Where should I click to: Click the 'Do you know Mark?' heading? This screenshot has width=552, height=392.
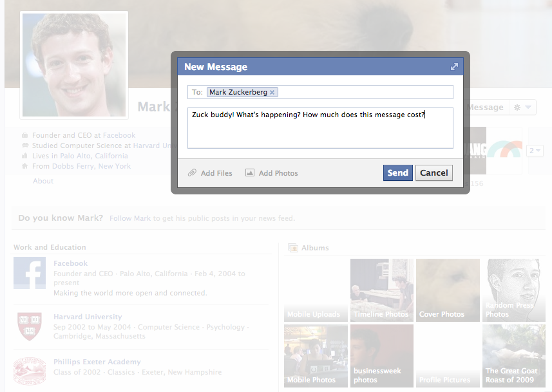[x=61, y=218]
